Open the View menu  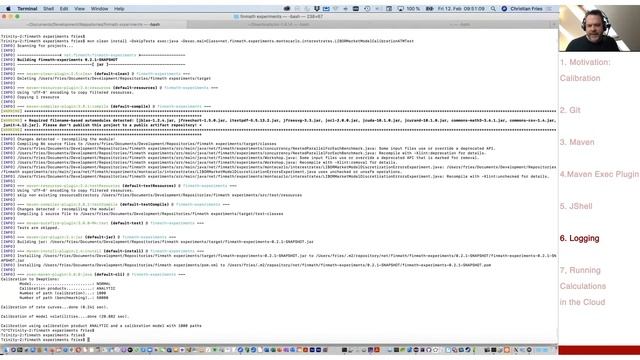(80, 9)
